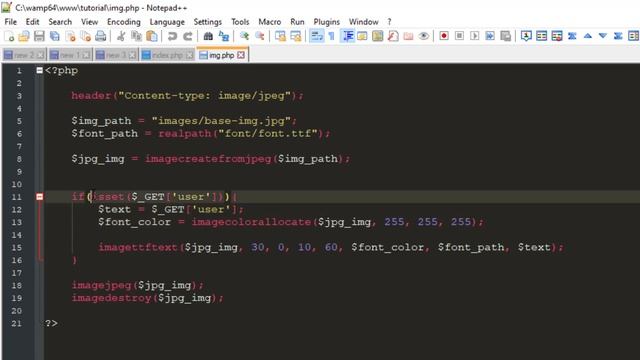
Task: Open Find with the binoculars icon
Action: [x=208, y=36]
